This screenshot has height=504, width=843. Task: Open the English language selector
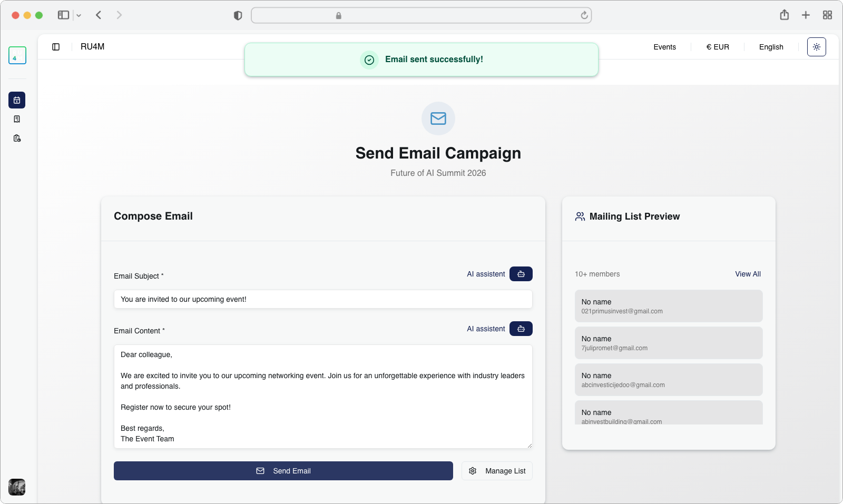(x=771, y=47)
